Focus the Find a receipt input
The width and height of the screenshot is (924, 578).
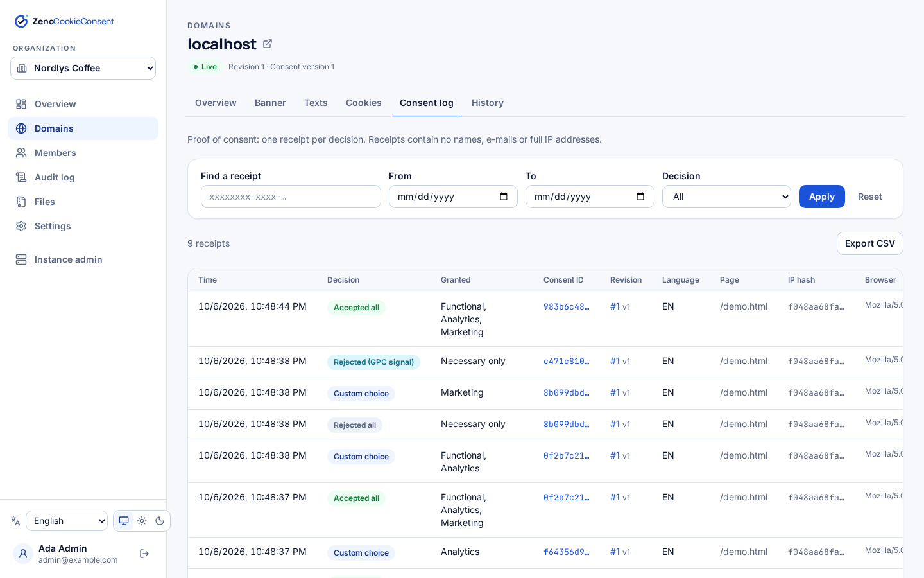pos(291,197)
